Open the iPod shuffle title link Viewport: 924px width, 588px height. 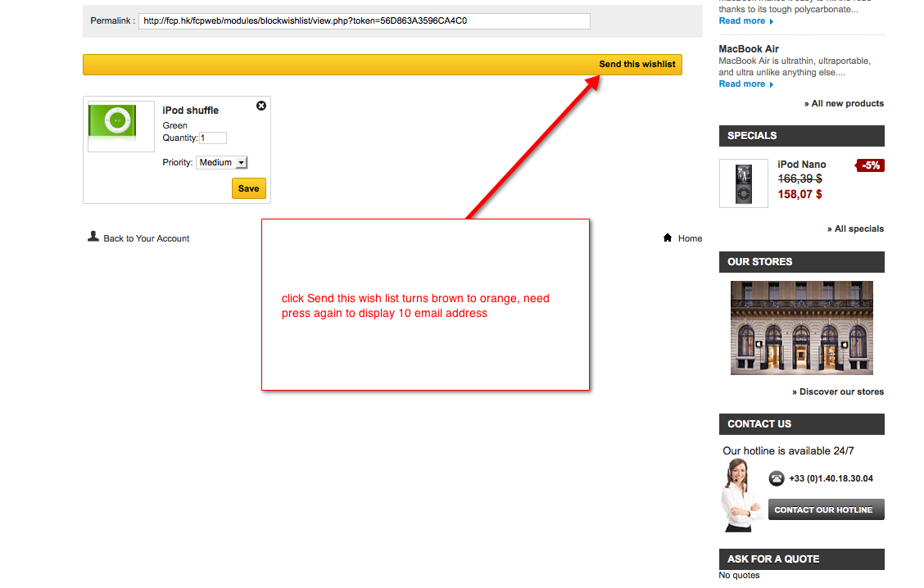point(190,111)
